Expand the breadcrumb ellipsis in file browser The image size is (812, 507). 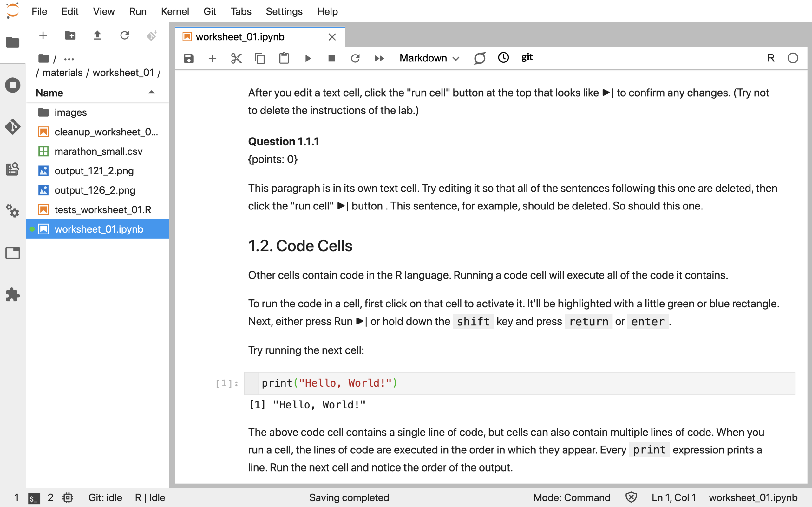click(x=69, y=59)
